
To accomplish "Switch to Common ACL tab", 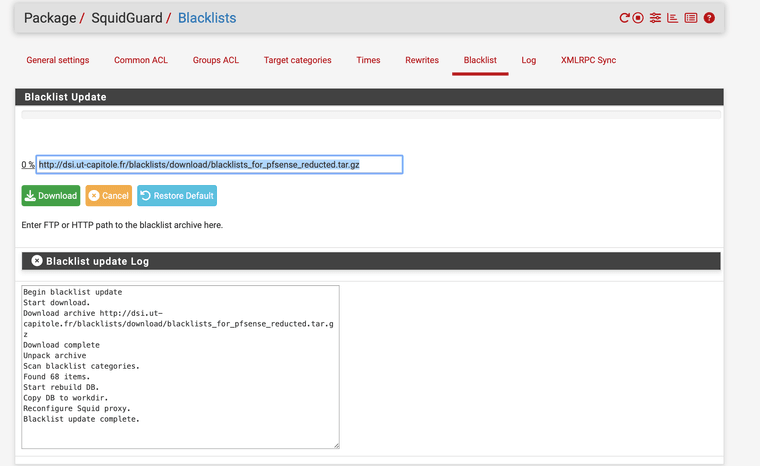I will (x=141, y=60).
